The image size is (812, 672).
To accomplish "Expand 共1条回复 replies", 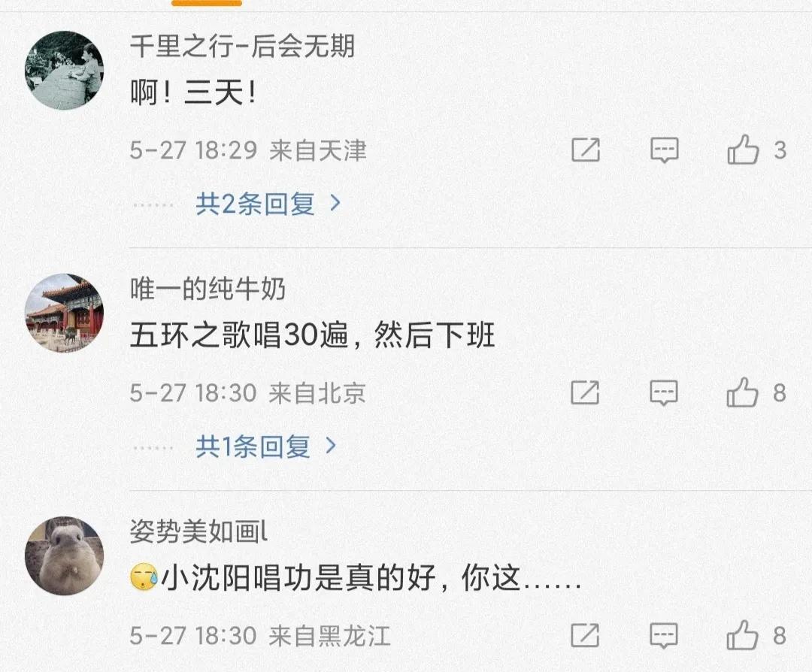I will (265, 446).
